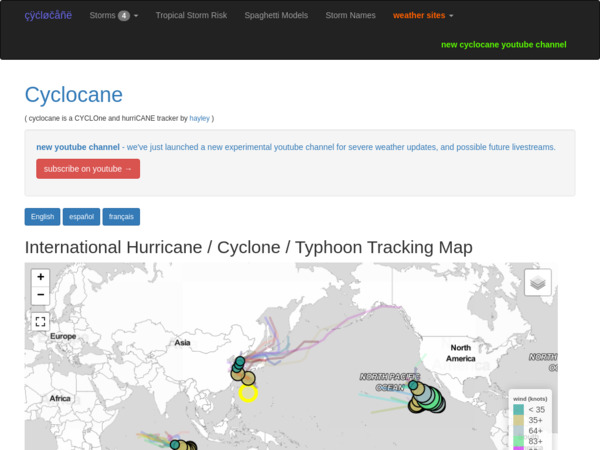Toggle fullscreen view of the map
This screenshot has width=600, height=450.
point(41,321)
